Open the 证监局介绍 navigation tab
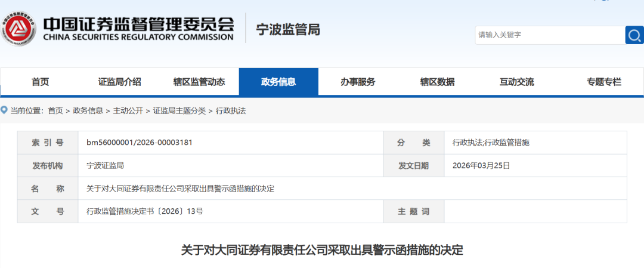Image resolution: width=644 pixels, height=268 pixels. [119, 82]
